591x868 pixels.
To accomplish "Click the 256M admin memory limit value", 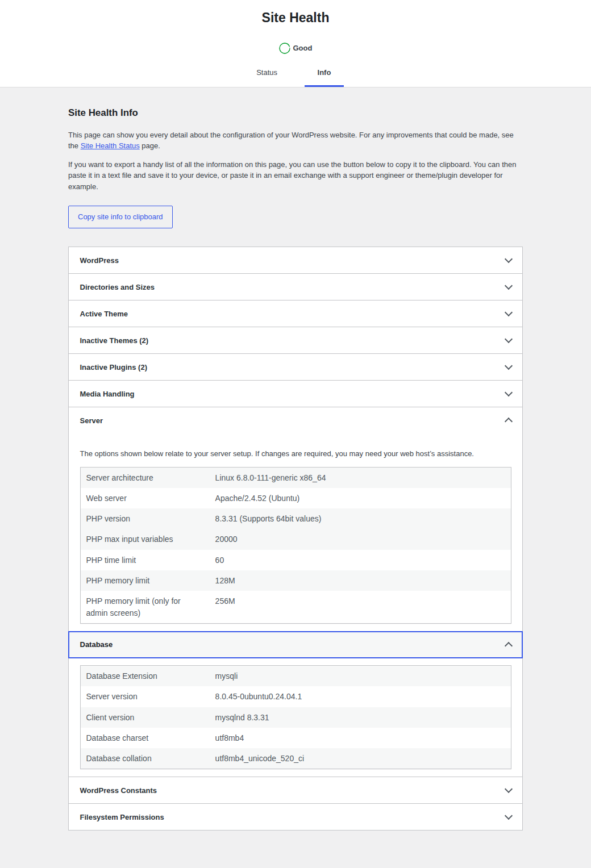I will (x=225, y=601).
